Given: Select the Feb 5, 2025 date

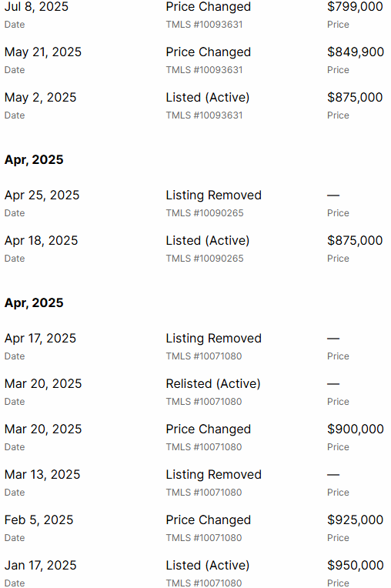Looking at the screenshot, I should pos(39,520).
